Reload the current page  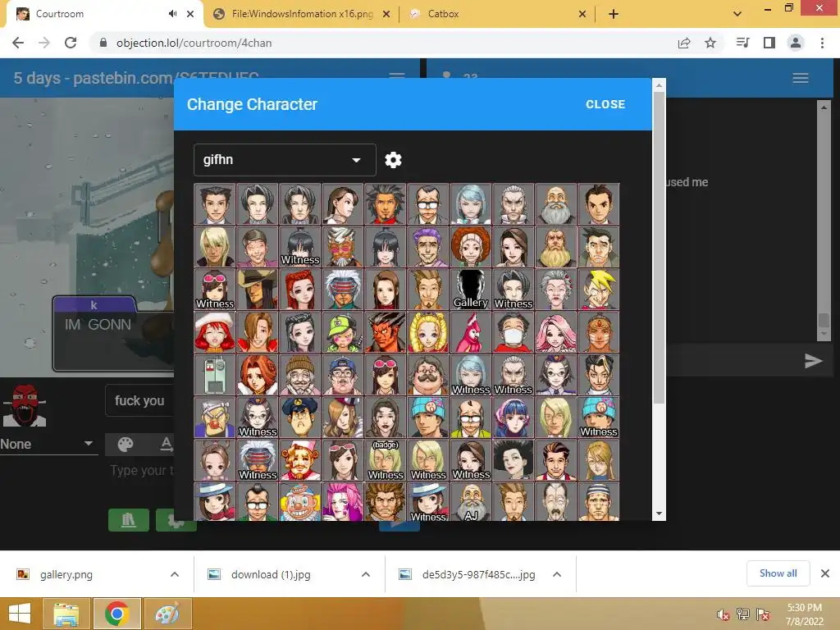point(71,43)
